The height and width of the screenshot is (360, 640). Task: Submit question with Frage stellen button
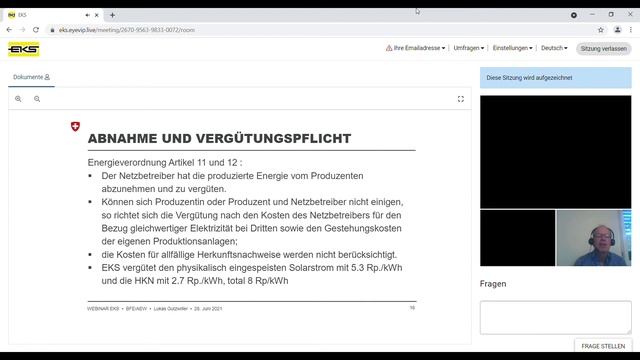[x=603, y=346]
